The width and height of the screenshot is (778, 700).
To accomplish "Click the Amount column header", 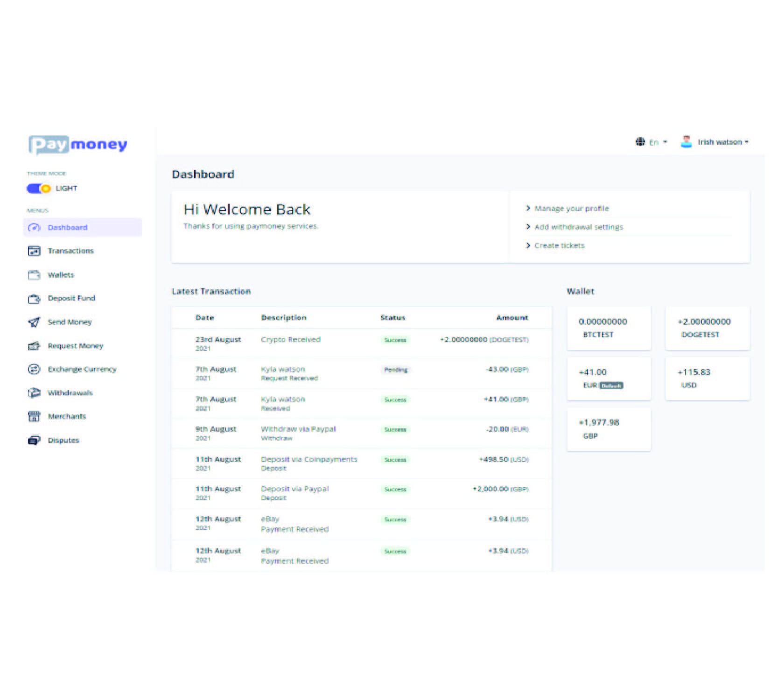I will coord(512,318).
